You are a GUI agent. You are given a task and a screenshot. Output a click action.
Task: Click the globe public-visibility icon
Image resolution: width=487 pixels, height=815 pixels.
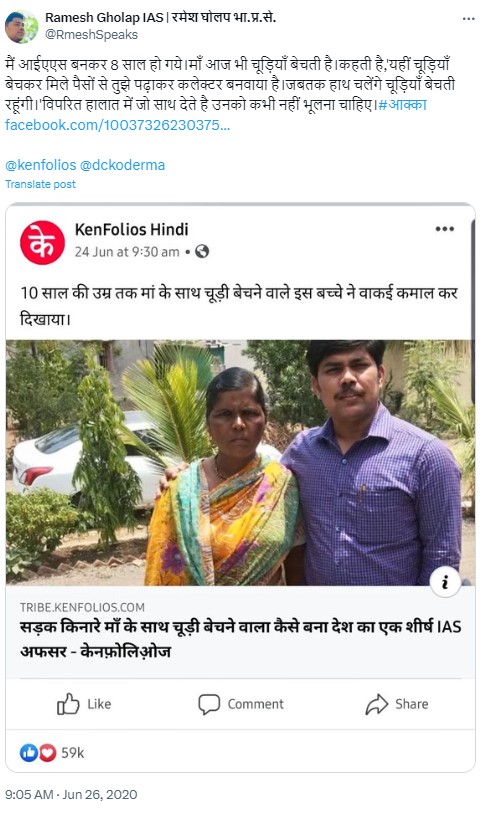202,252
